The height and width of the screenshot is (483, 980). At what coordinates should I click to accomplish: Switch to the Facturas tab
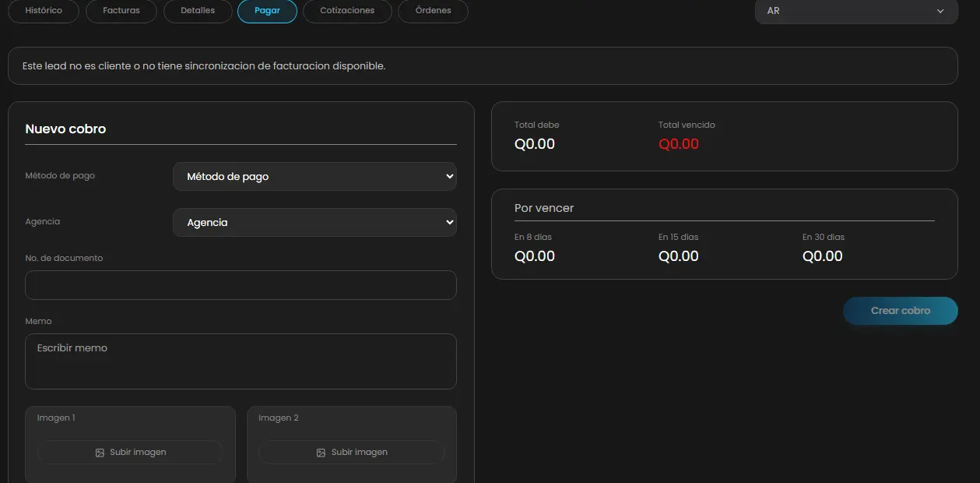(x=121, y=11)
